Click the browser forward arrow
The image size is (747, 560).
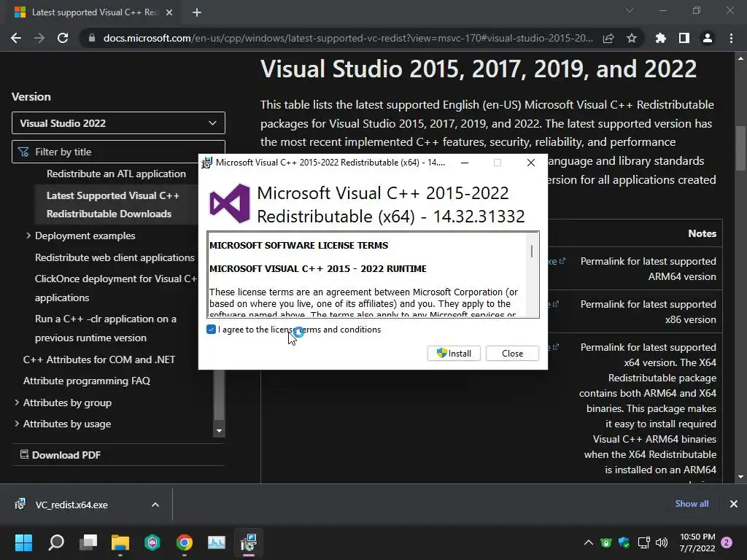pyautogui.click(x=39, y=38)
